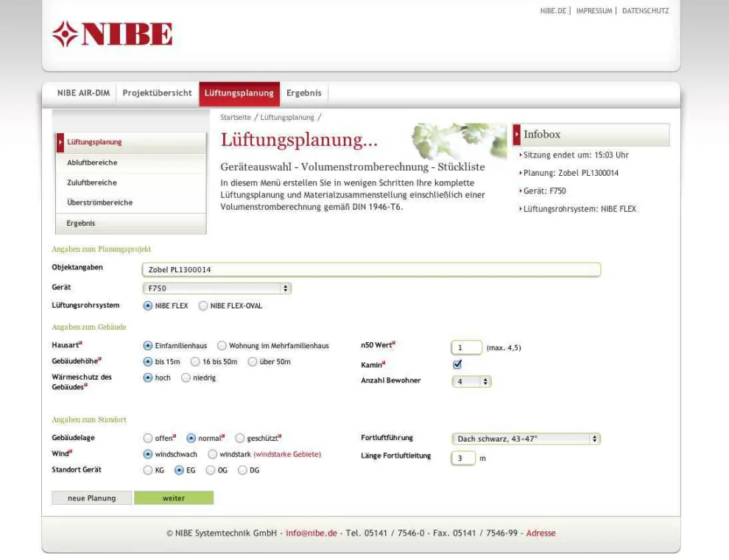Choose windstark wind option
Viewport: 729px width, 560px height.
213,454
